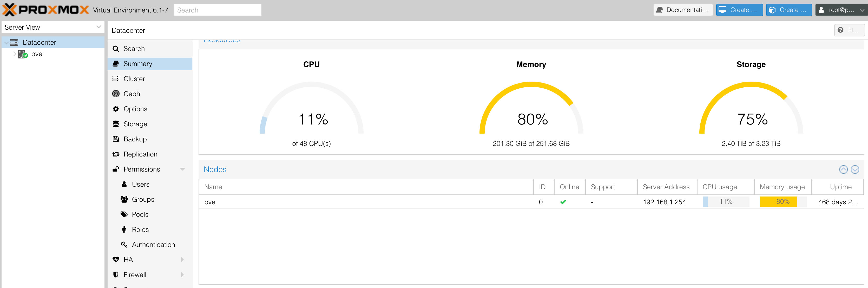Sort nodes by the Name column header
868x288 pixels.
(x=366, y=187)
